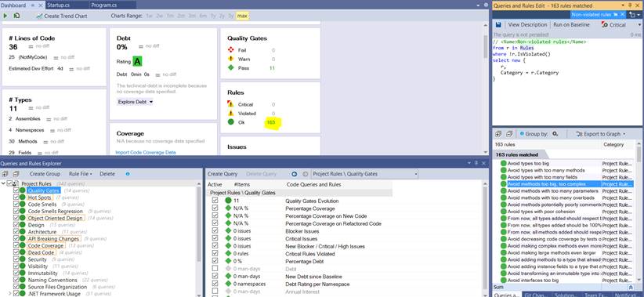The image size is (644, 297).
Task: Click the Pin icon on Queries and Rules Explorer header
Action: click(476, 163)
